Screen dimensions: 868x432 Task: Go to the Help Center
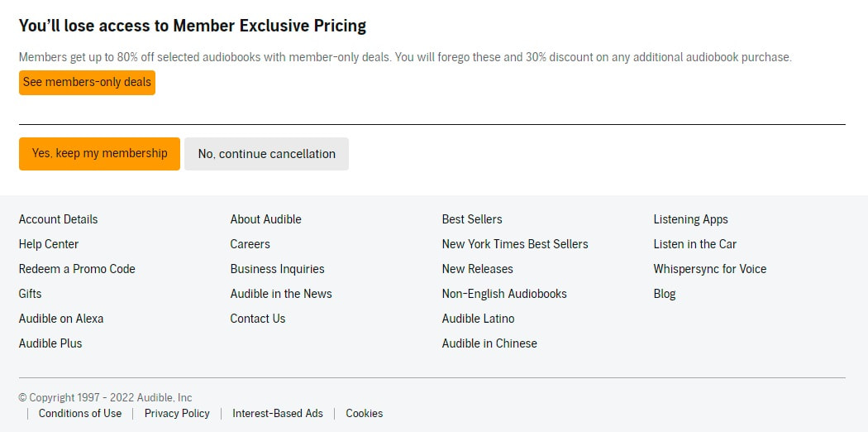49,244
